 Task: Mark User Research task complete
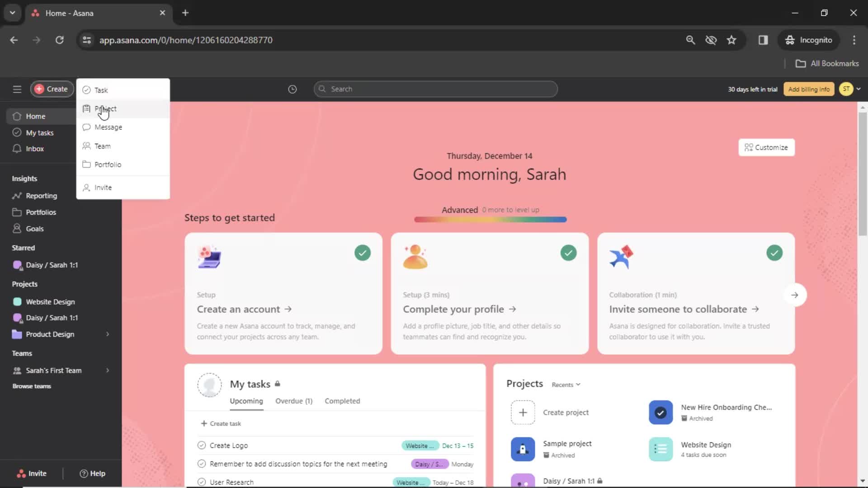coord(202,482)
